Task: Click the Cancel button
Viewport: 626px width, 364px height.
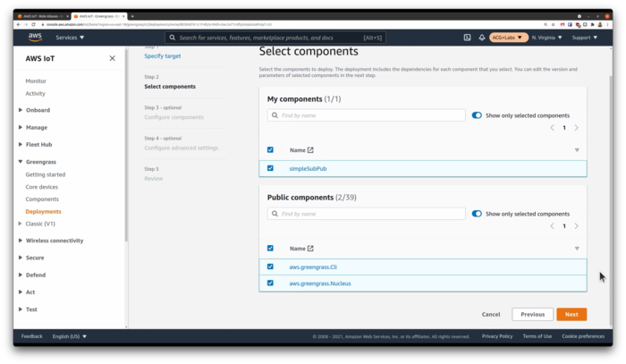Action: [x=491, y=315]
